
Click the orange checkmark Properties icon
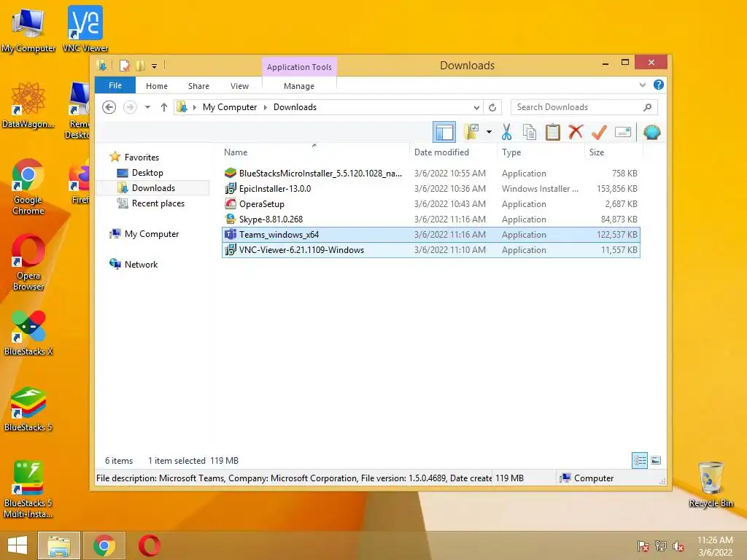(x=599, y=132)
